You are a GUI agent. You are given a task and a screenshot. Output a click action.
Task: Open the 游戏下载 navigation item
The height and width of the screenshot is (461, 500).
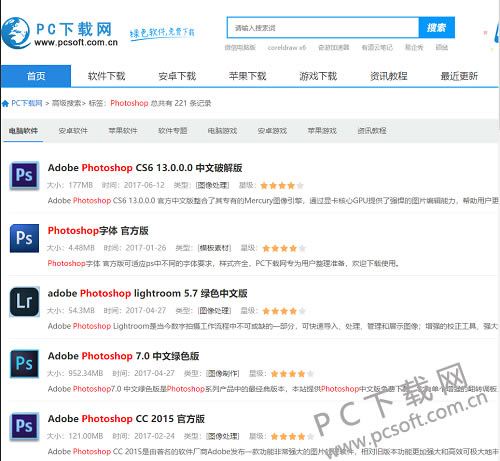[x=318, y=76]
